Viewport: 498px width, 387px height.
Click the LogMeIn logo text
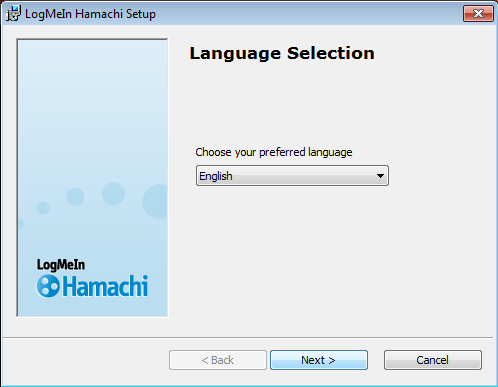pos(61,265)
